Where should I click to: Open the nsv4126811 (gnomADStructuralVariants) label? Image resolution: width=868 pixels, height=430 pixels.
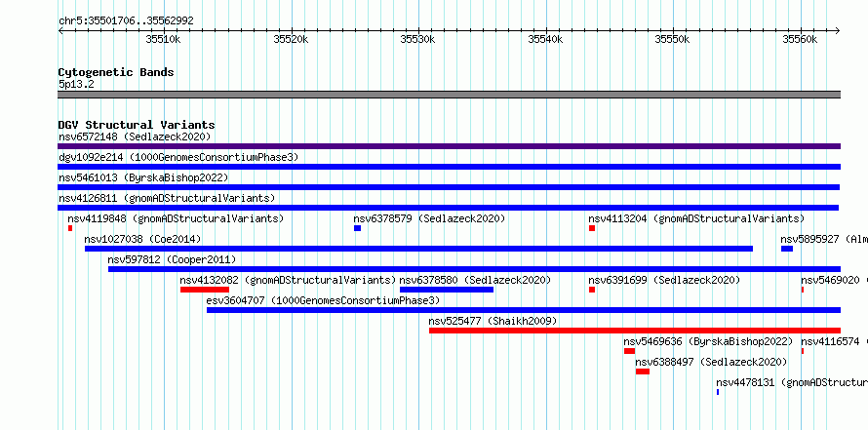coord(167,198)
